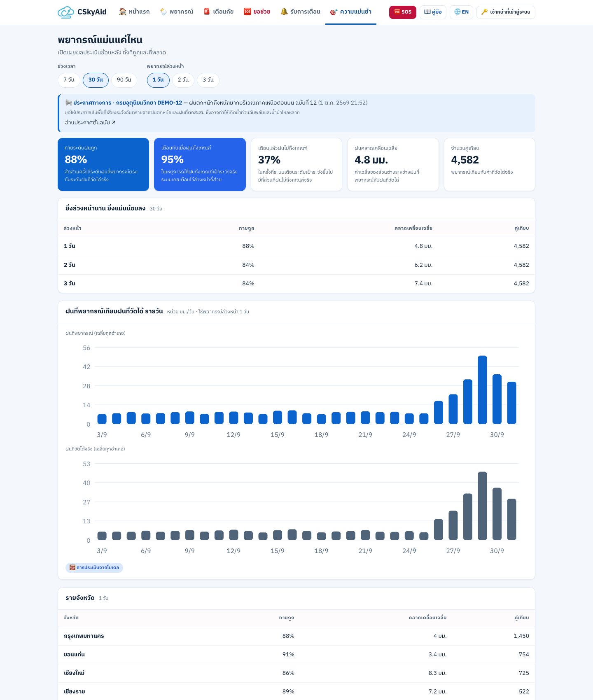Image resolution: width=593 pixels, height=700 pixels.
Task: Click the weather icon beside พยากรณ์
Action: (x=163, y=12)
